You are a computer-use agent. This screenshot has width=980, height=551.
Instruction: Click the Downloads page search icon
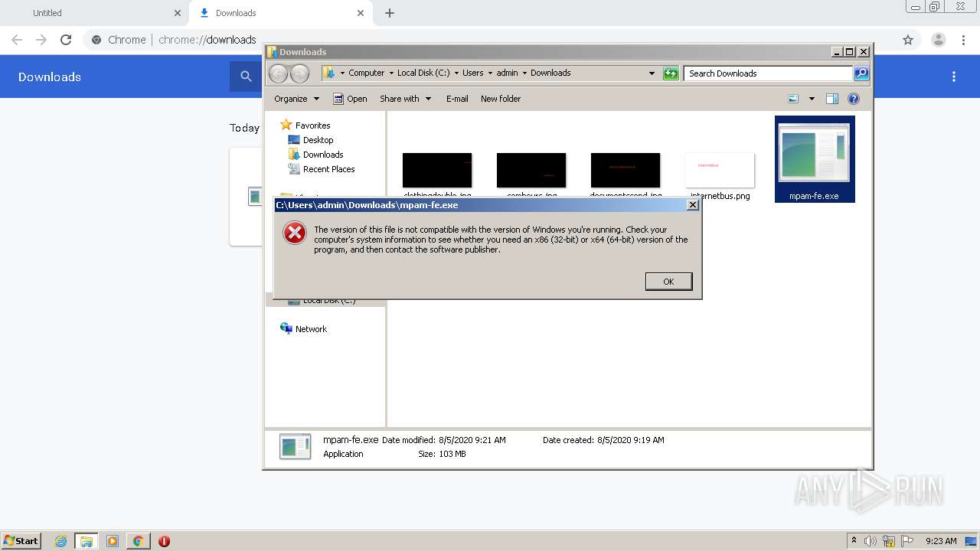click(x=246, y=77)
